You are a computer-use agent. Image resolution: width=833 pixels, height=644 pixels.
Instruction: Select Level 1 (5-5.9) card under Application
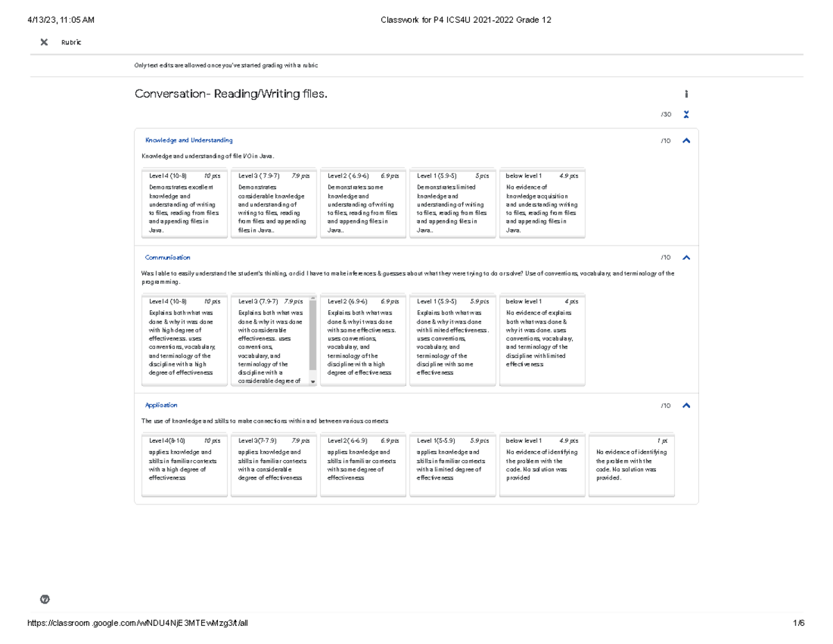[453, 465]
